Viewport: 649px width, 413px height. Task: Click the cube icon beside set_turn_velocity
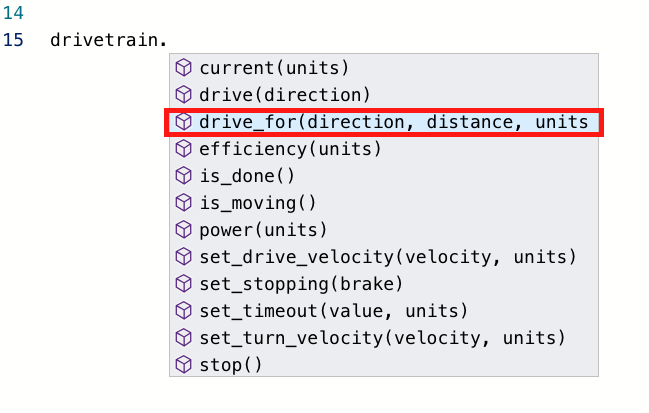[x=183, y=338]
